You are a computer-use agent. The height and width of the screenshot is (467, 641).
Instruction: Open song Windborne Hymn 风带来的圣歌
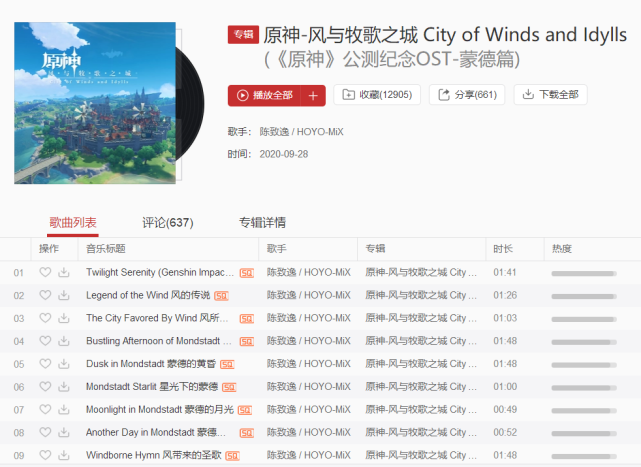[x=154, y=456]
